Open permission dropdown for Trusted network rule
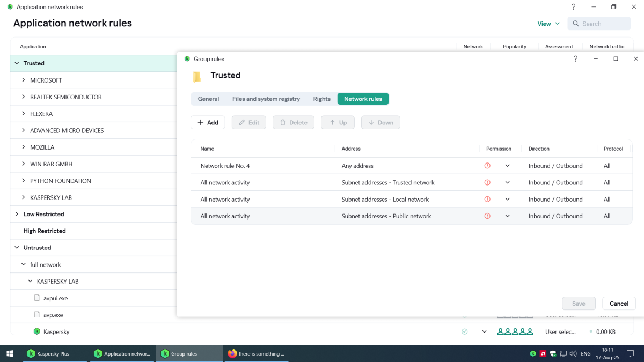Image resolution: width=644 pixels, height=362 pixels. tap(507, 182)
